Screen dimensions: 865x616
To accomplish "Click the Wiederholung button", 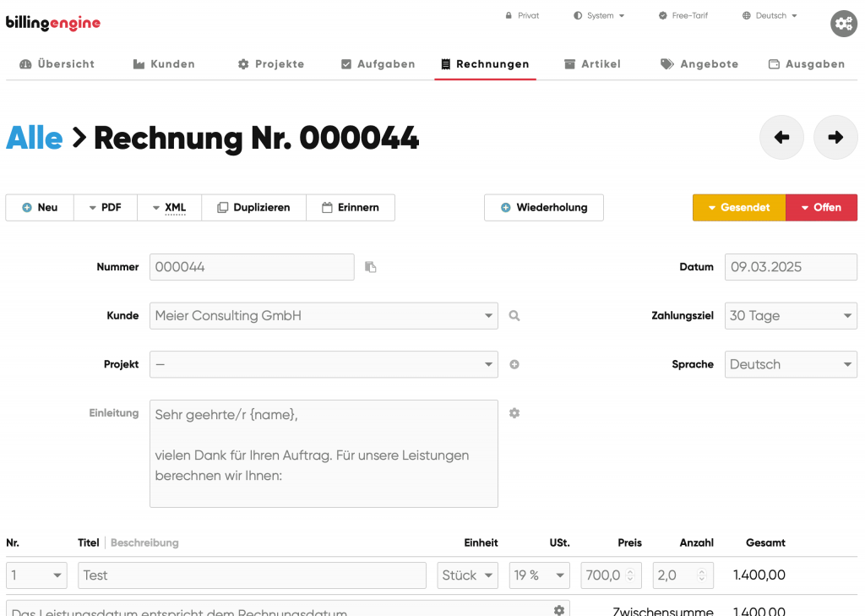I will click(x=543, y=208).
